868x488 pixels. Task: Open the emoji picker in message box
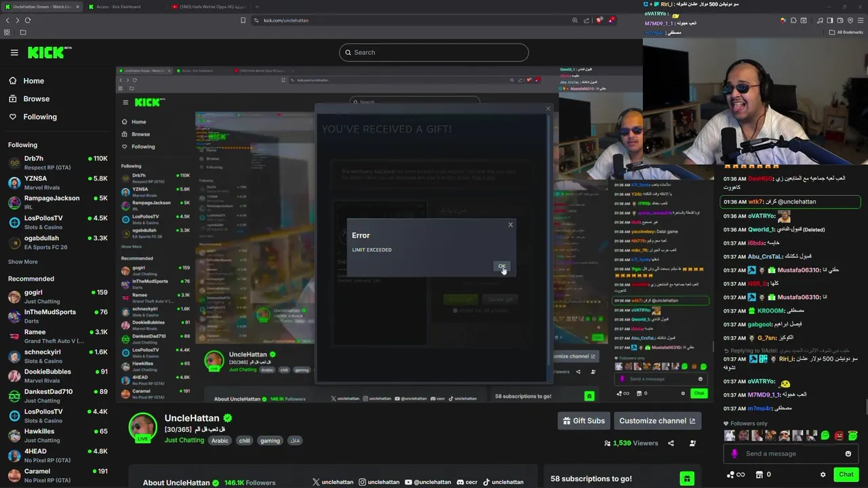pos(848,454)
